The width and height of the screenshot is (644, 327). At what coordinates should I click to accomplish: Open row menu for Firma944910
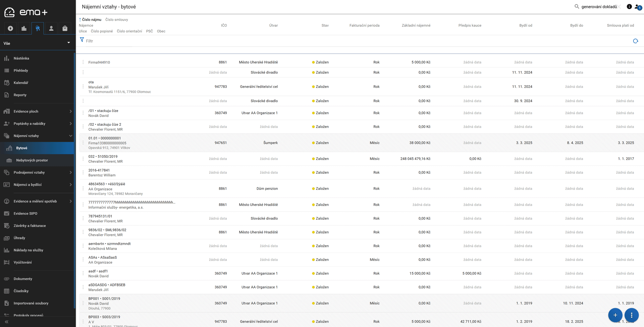(83, 62)
